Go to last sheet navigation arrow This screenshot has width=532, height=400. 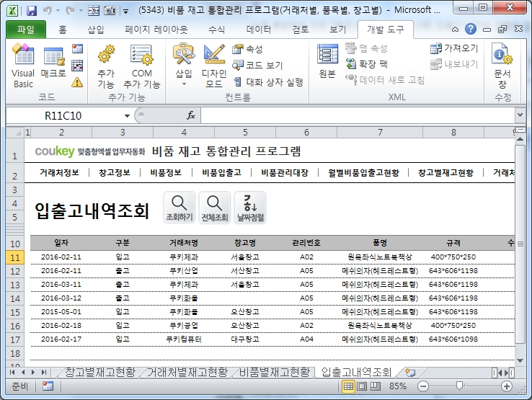point(43,373)
